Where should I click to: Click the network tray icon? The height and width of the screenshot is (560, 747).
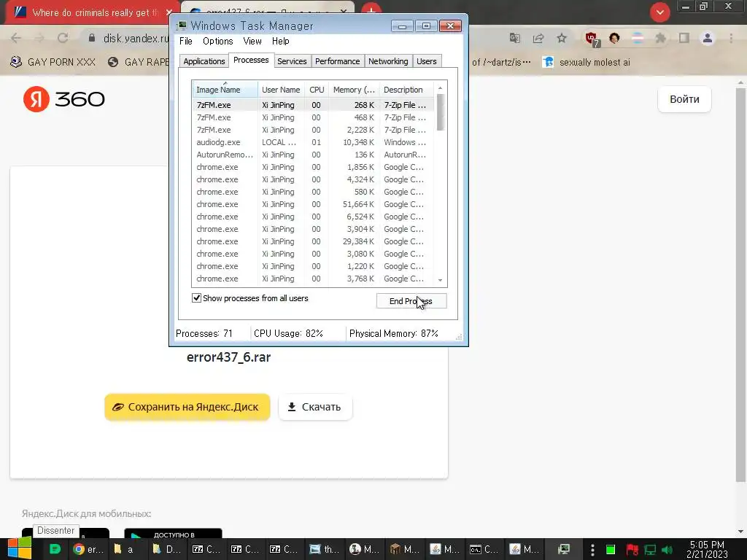point(650,550)
